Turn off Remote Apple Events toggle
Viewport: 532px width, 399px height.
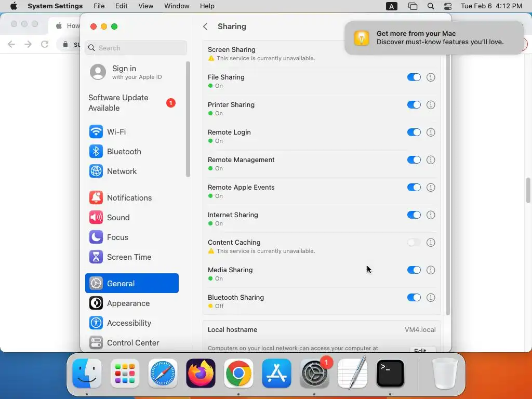click(x=414, y=187)
